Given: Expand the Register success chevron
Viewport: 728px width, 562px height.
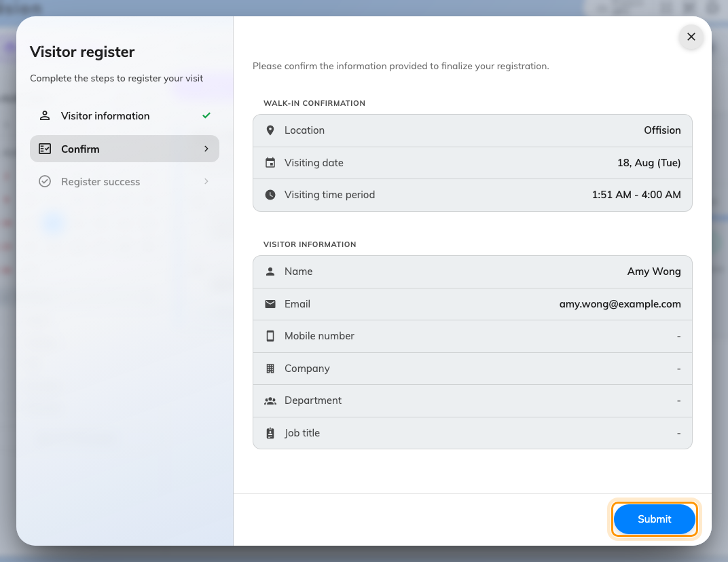Looking at the screenshot, I should tap(206, 181).
